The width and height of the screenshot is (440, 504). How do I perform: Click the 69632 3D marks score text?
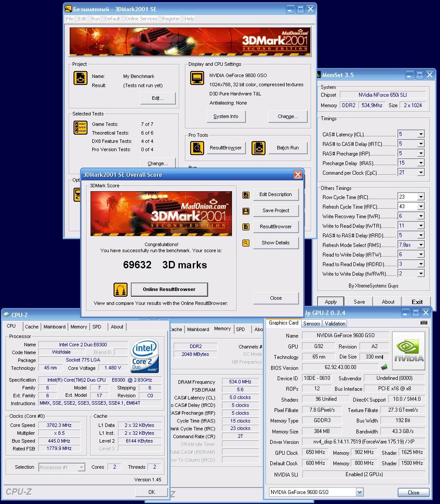(x=165, y=265)
